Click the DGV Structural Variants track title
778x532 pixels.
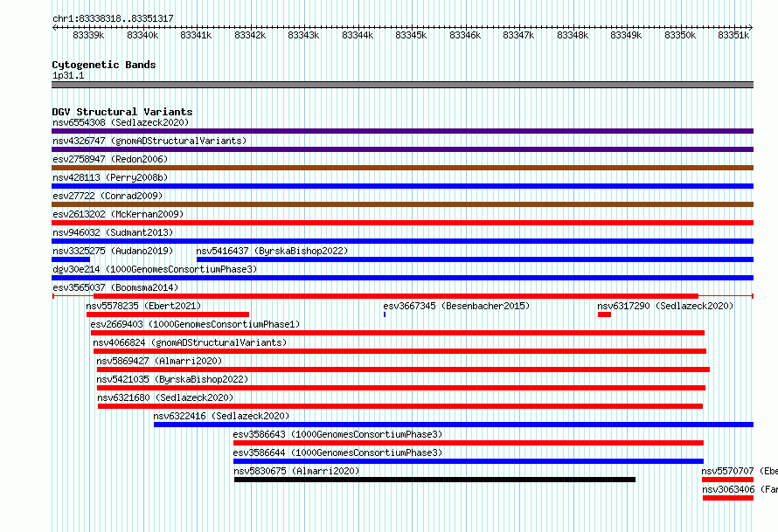coord(122,112)
